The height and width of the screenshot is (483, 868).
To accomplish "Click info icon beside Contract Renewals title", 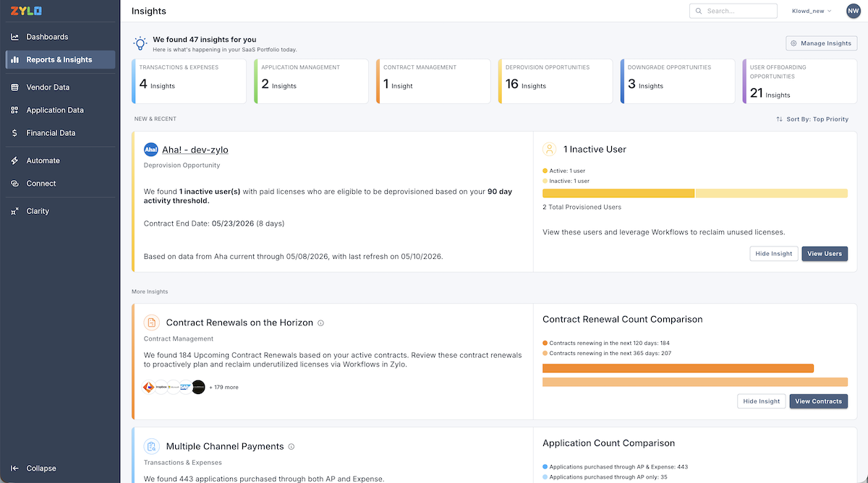I will (x=320, y=323).
